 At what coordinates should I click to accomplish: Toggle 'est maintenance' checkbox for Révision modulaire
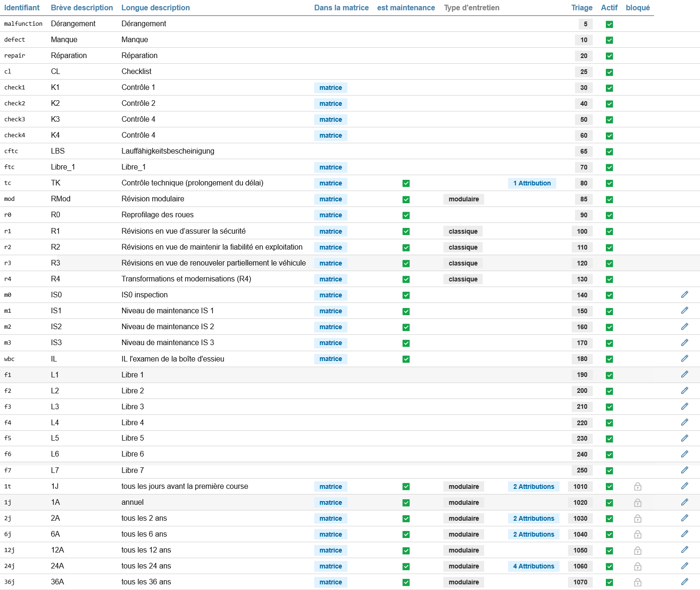click(x=406, y=199)
